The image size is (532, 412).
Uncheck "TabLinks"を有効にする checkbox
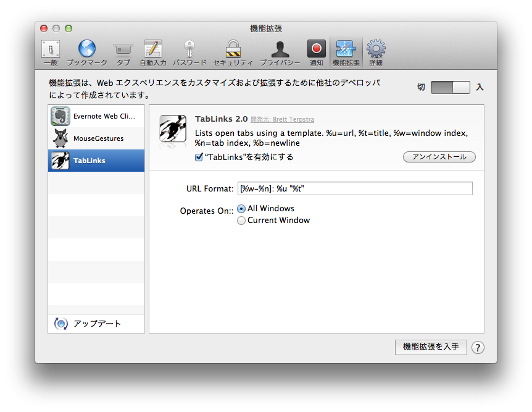[x=199, y=157]
